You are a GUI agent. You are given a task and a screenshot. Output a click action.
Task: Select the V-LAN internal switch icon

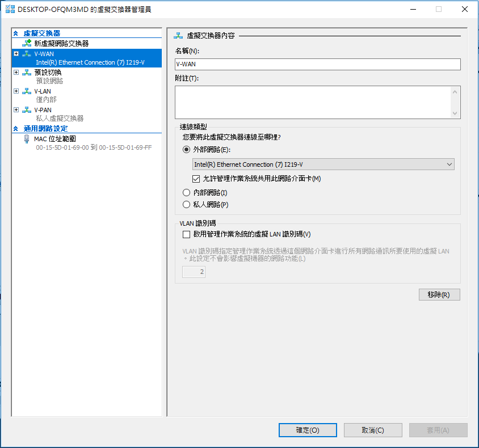27,91
